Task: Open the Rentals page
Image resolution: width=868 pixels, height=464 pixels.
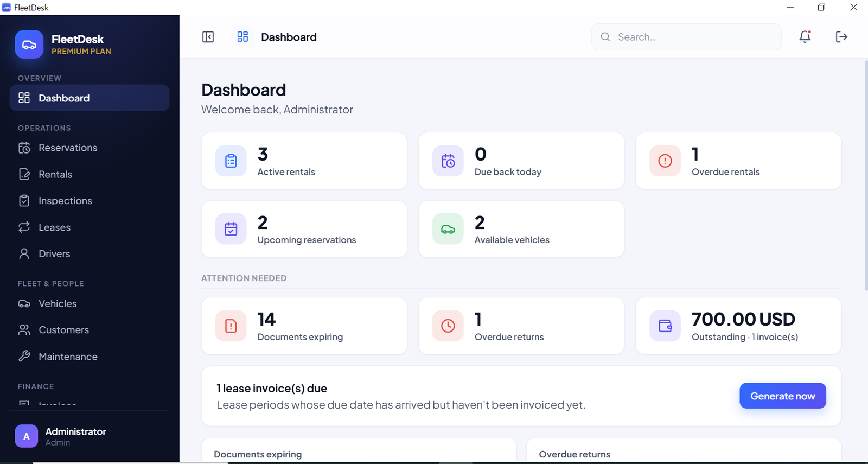Action: point(90,174)
